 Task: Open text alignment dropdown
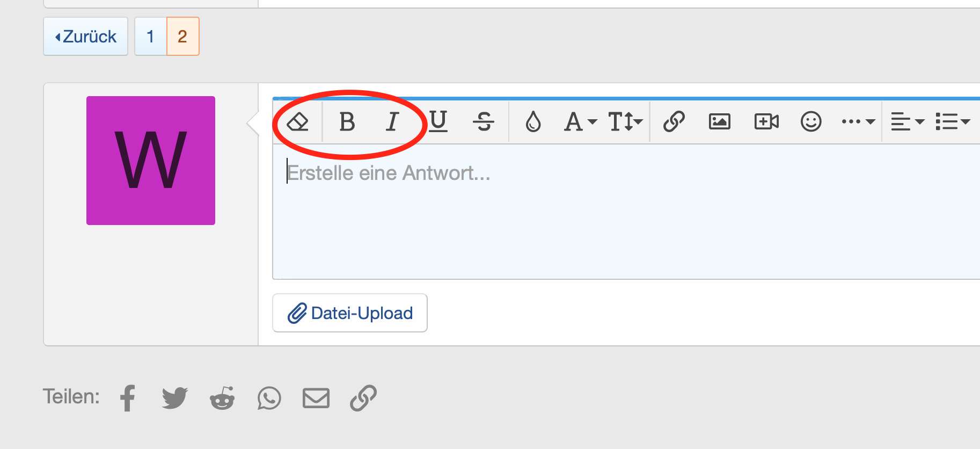tap(907, 122)
